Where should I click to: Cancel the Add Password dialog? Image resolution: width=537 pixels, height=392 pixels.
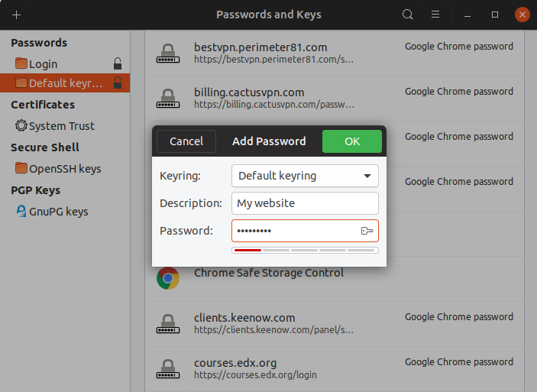click(x=186, y=141)
